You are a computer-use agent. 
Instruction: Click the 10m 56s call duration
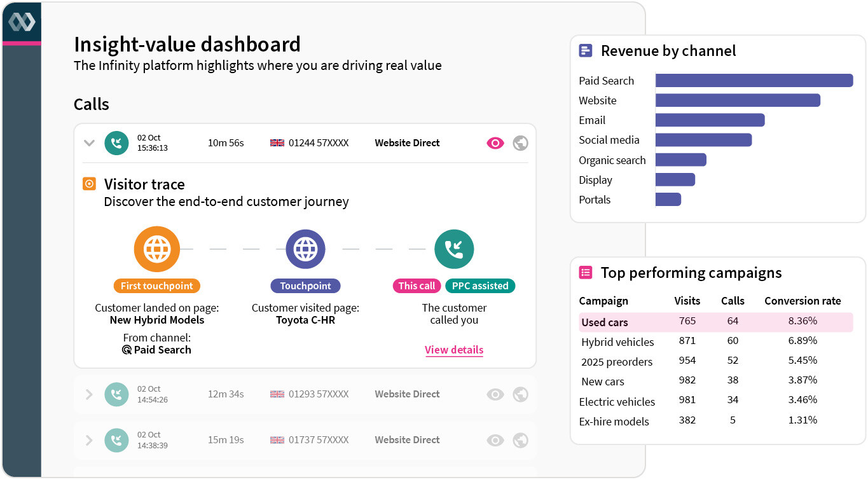click(226, 143)
